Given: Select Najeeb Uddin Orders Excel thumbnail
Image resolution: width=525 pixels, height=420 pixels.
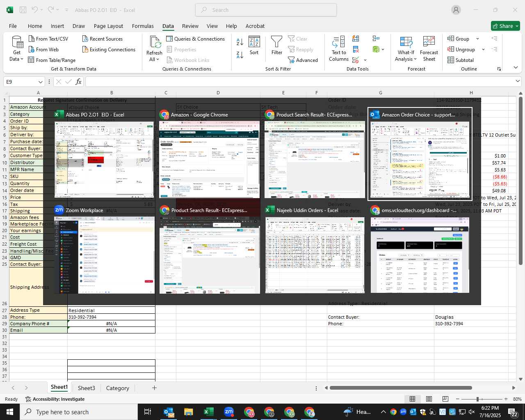Looking at the screenshot, I should click(315, 250).
